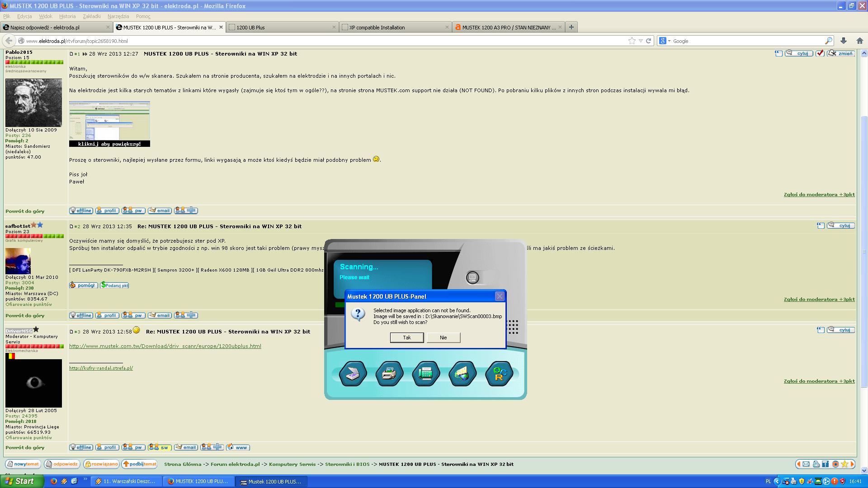868x488 pixels.
Task: Open the kufry-randal.strefa.pl link
Action: coord(101,368)
